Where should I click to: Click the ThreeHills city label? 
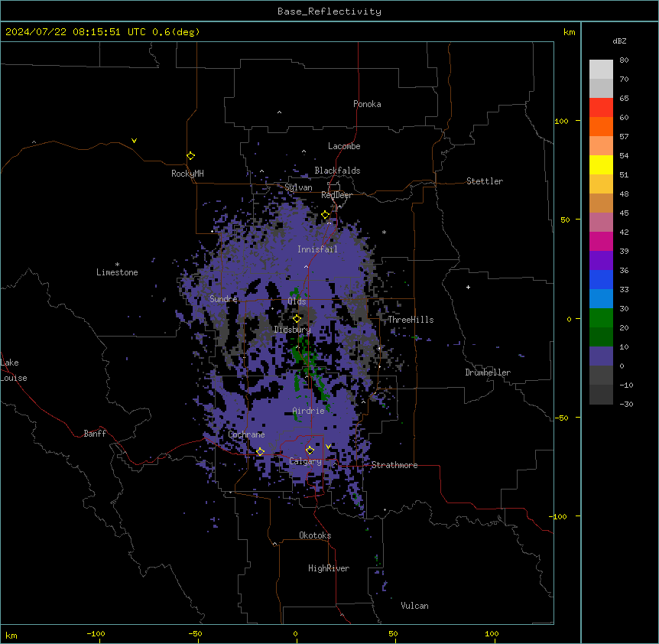tap(411, 320)
